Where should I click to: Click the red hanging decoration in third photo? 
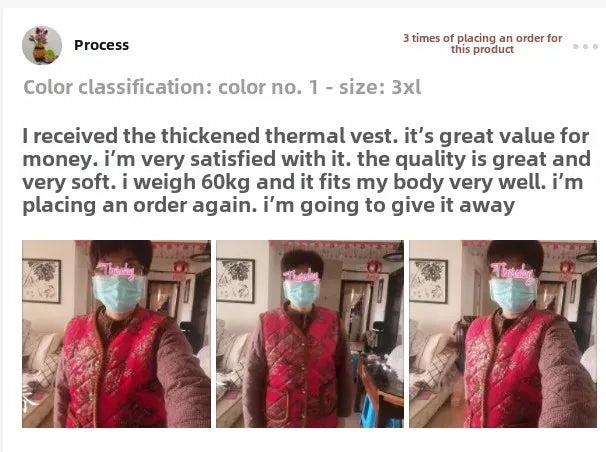pyautogui.click(x=567, y=268)
